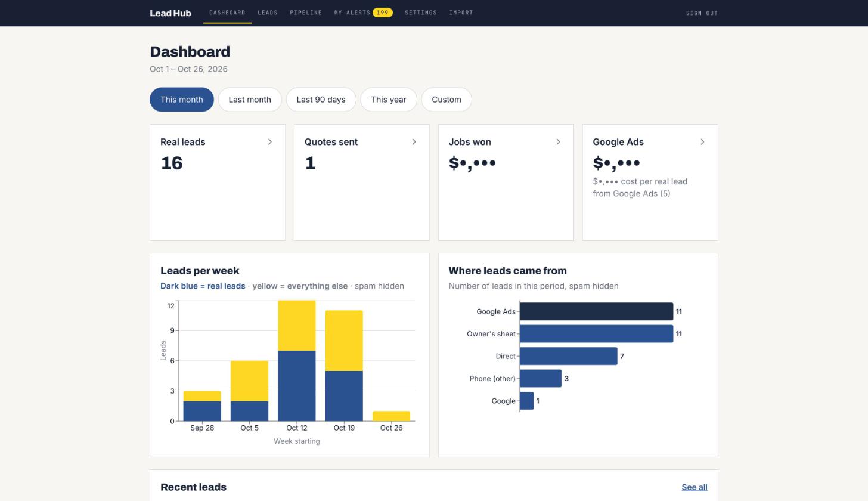Click the Google source bar

pos(527,401)
